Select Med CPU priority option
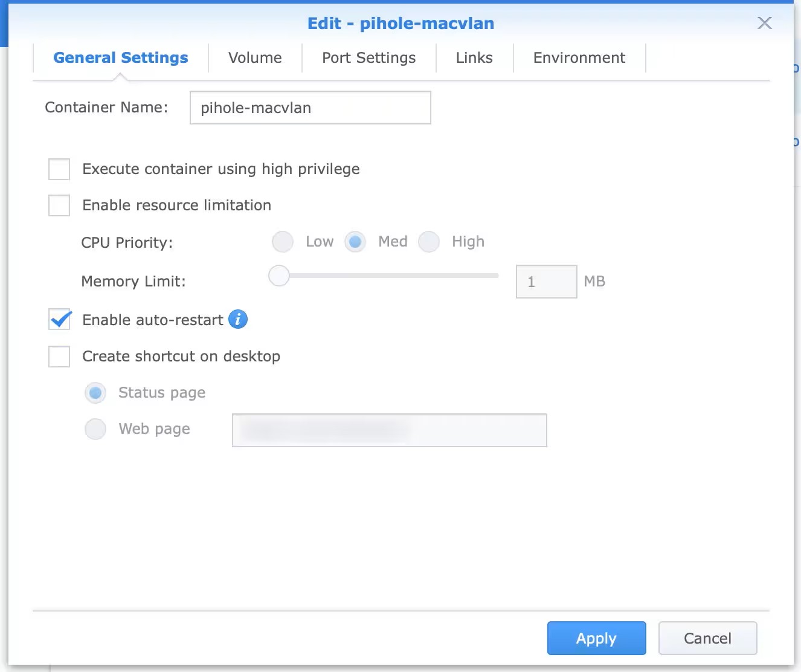Screen dimensions: 801x672 [355, 242]
